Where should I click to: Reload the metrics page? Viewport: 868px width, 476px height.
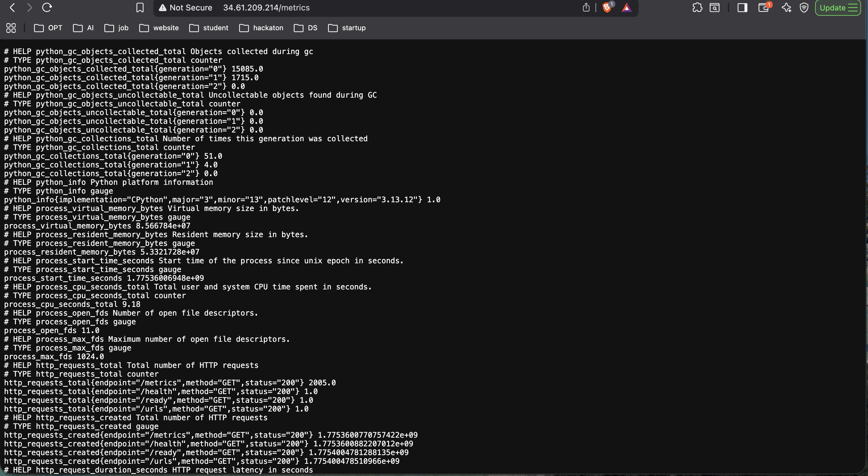47,8
